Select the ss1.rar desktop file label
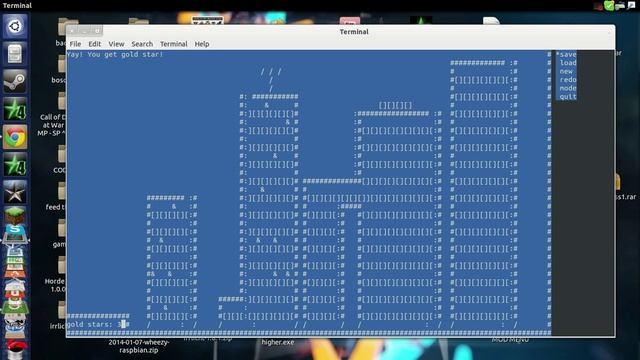 (626, 197)
